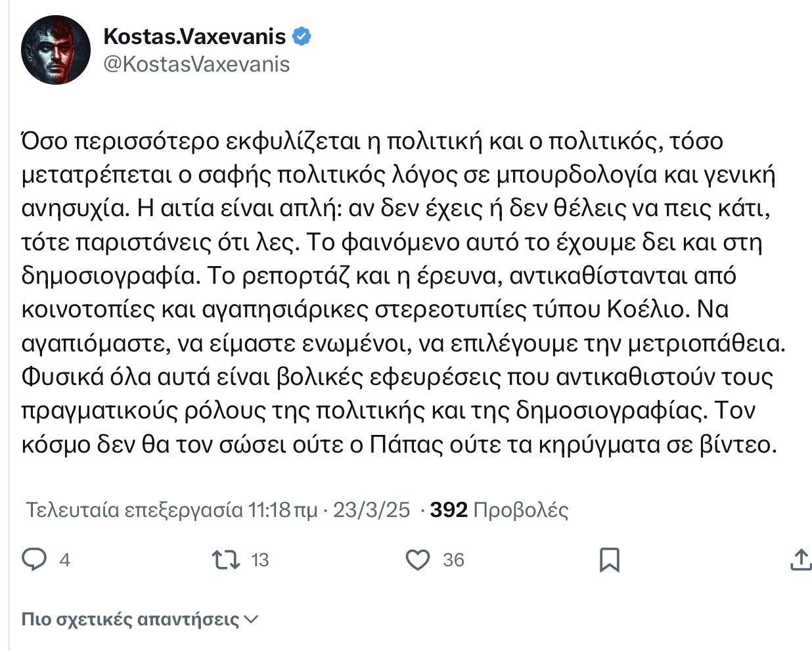
Task: Repost using the retweet arrows icon
Action: 226,560
